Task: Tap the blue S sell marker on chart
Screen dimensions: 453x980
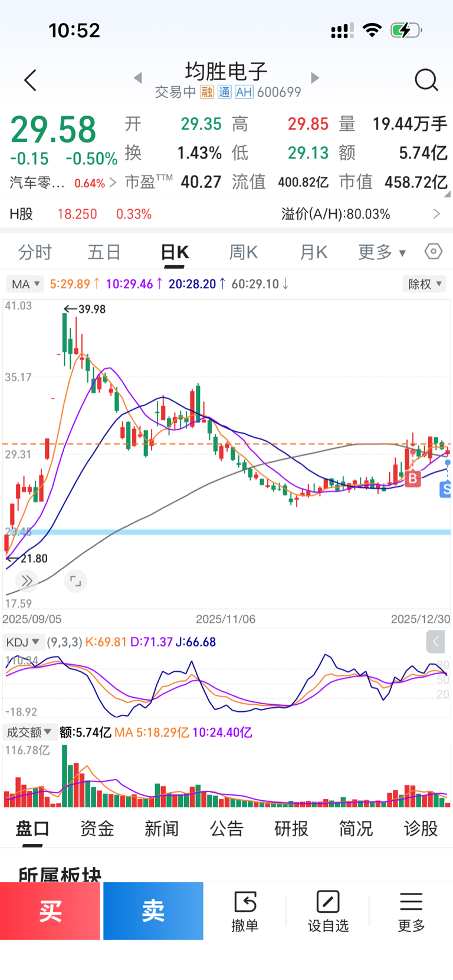Action: pyautogui.click(x=447, y=489)
